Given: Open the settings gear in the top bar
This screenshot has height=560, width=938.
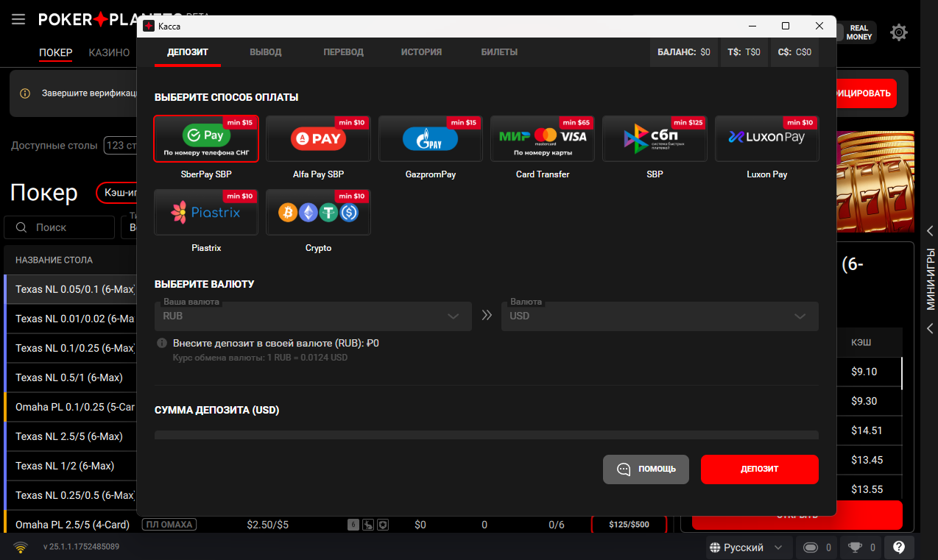Looking at the screenshot, I should coord(898,32).
